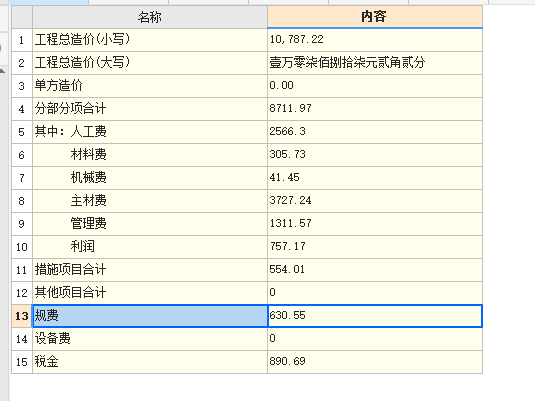Screen dimensions: 535x401
Task: Click the 0.00 value for 单方造价
Action: click(375, 86)
